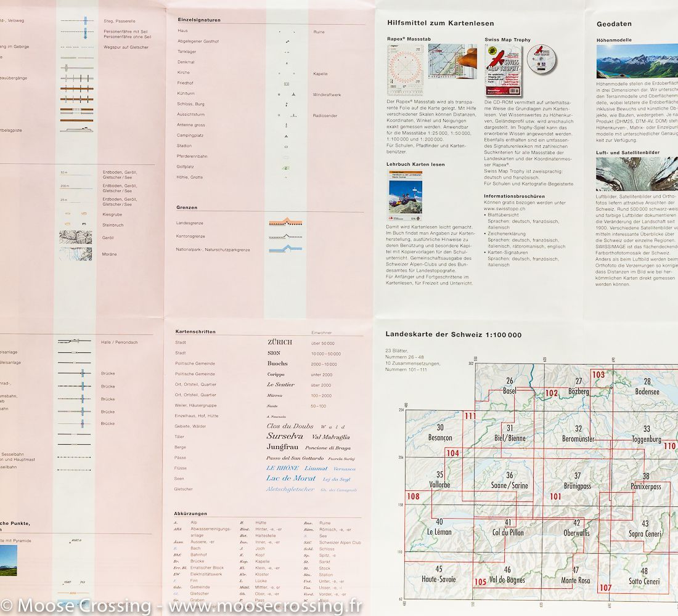The width and height of the screenshot is (678, 616).
Task: Click the Luft- und Satellitenbilder glacier image
Action: tap(637, 174)
